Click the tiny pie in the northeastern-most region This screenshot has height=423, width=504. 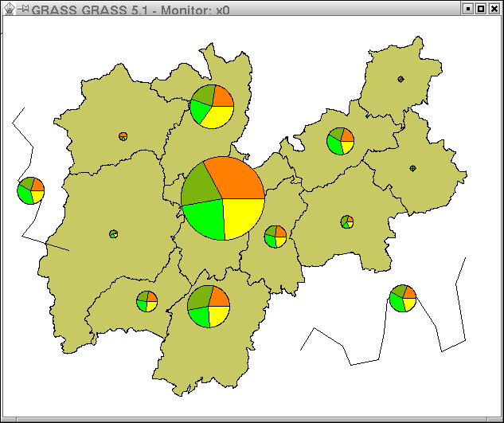pos(400,79)
